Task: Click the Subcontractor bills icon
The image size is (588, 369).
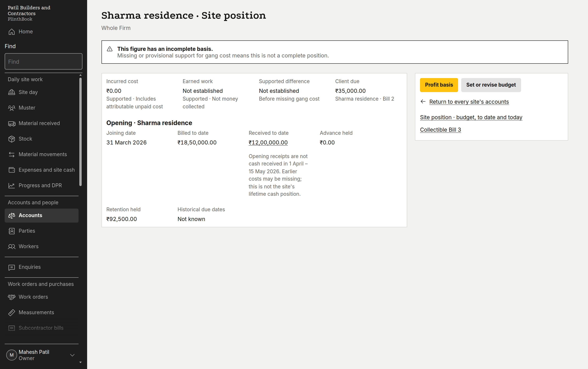Action: tap(11, 328)
